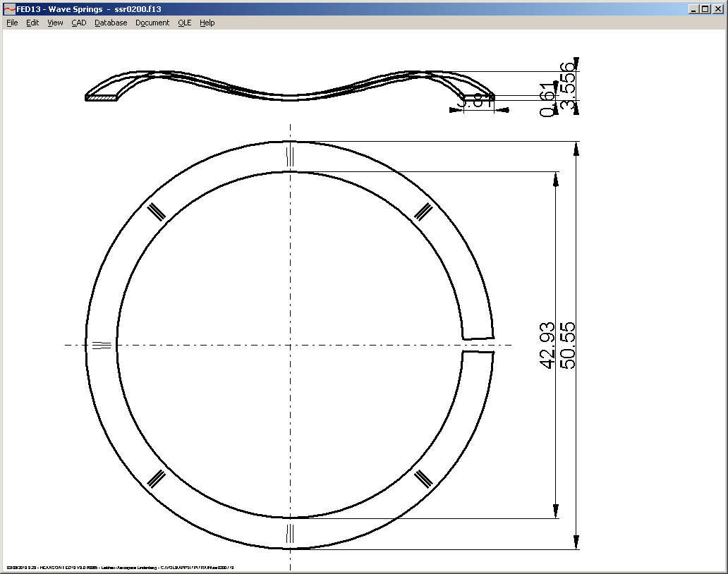The width and height of the screenshot is (728, 574).
Task: Click the wave crest mark at ring top
Action: click(x=289, y=156)
